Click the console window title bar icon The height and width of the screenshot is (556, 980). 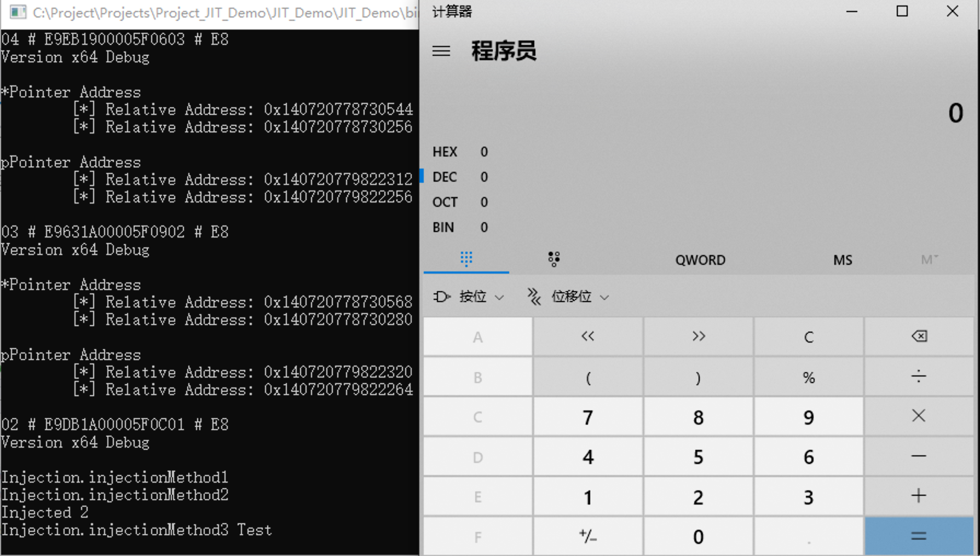[x=18, y=12]
